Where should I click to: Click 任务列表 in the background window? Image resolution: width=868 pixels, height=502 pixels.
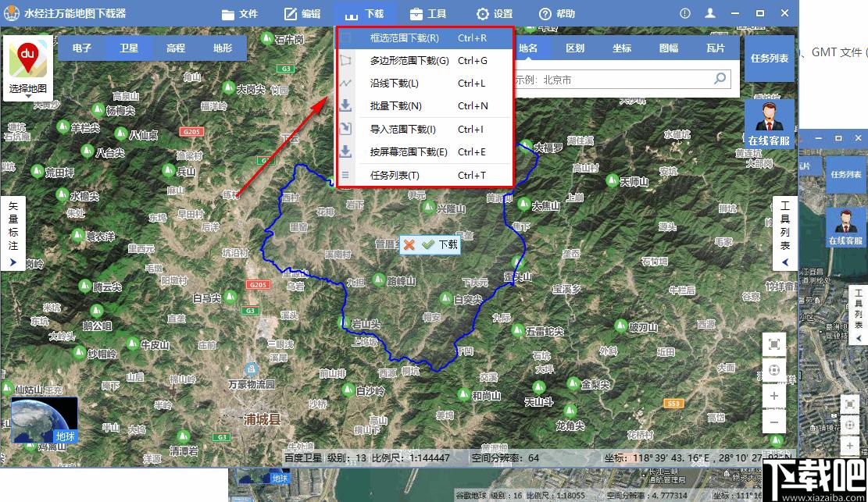click(x=845, y=174)
